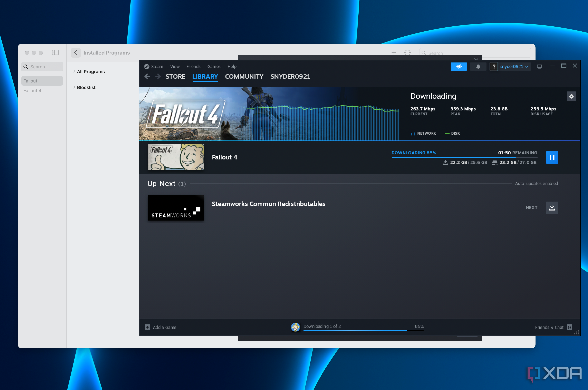Viewport: 588px width, 390px height.
Task: Toggle sidebar in Installed Programs window
Action: pos(55,52)
